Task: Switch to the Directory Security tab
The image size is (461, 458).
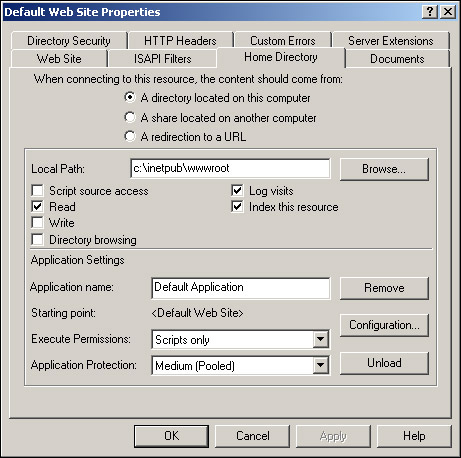Action: coord(69,41)
